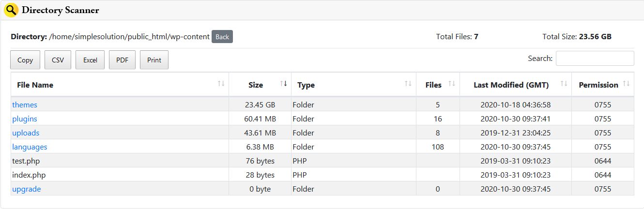This screenshot has width=644, height=210.
Task: Sort by Files count arrows icon
Action: point(452,84)
